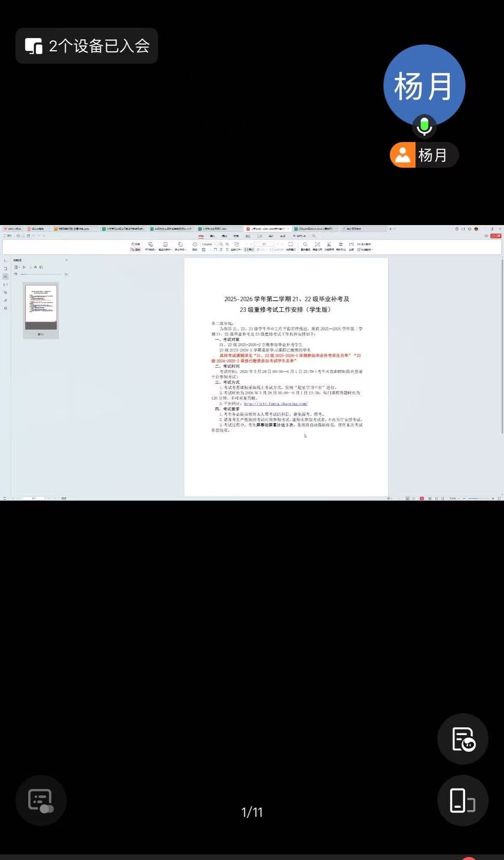The height and width of the screenshot is (860, 504).
Task: Select the 选择 selection tool
Action: coord(136,249)
